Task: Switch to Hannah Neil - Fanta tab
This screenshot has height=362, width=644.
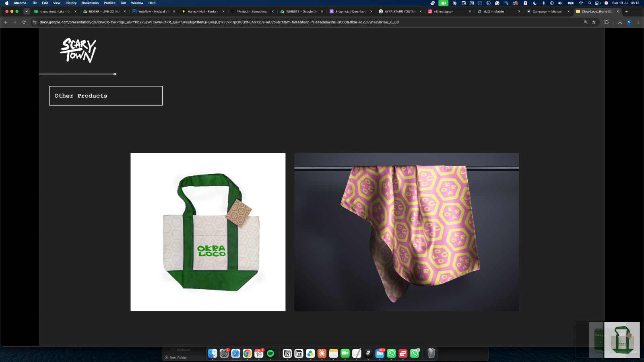Action: click(203, 12)
